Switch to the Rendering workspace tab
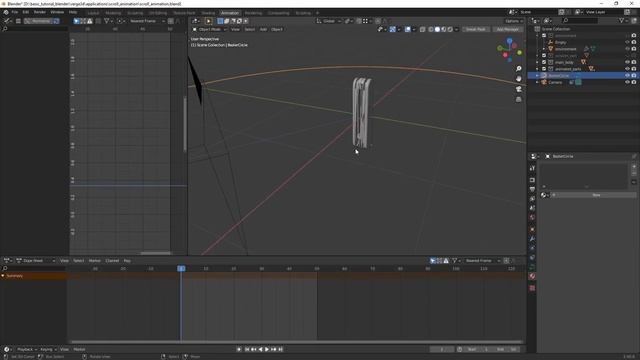The image size is (640, 360). point(253,13)
